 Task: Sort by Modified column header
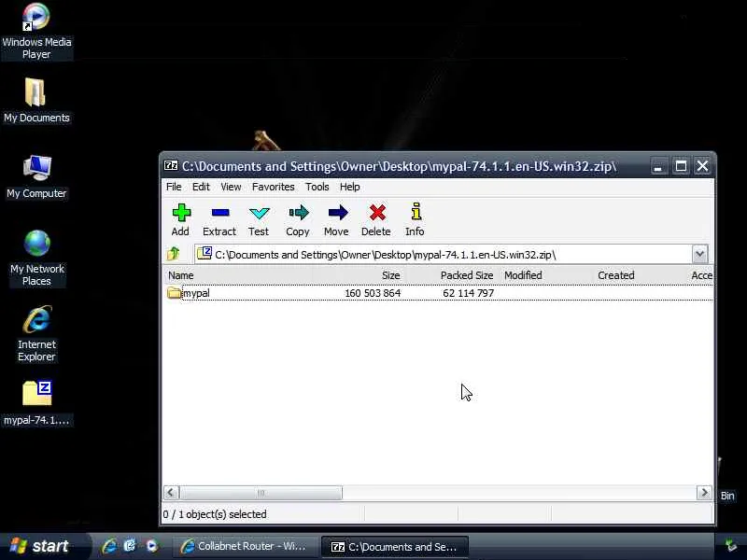click(x=523, y=275)
